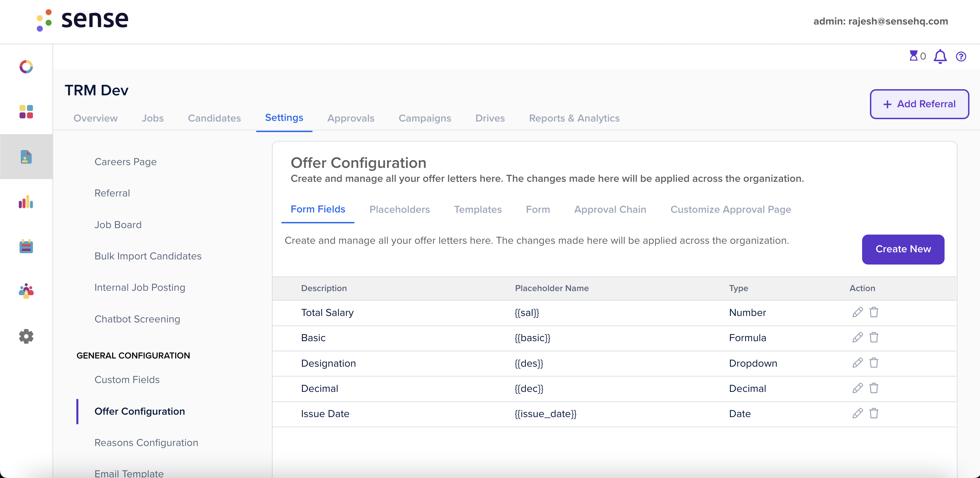980x478 pixels.
Task: Open Custom Fields configuration
Action: click(127, 380)
